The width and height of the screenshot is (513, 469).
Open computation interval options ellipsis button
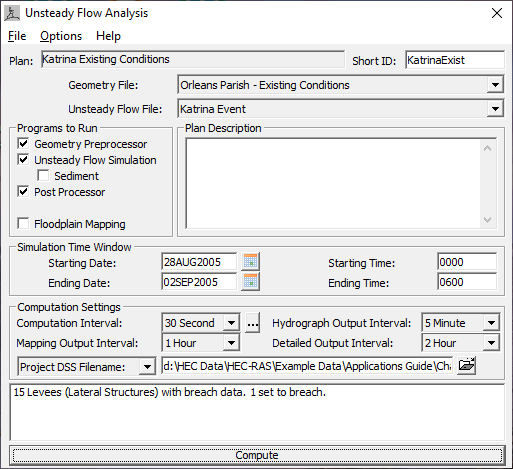tap(252, 323)
